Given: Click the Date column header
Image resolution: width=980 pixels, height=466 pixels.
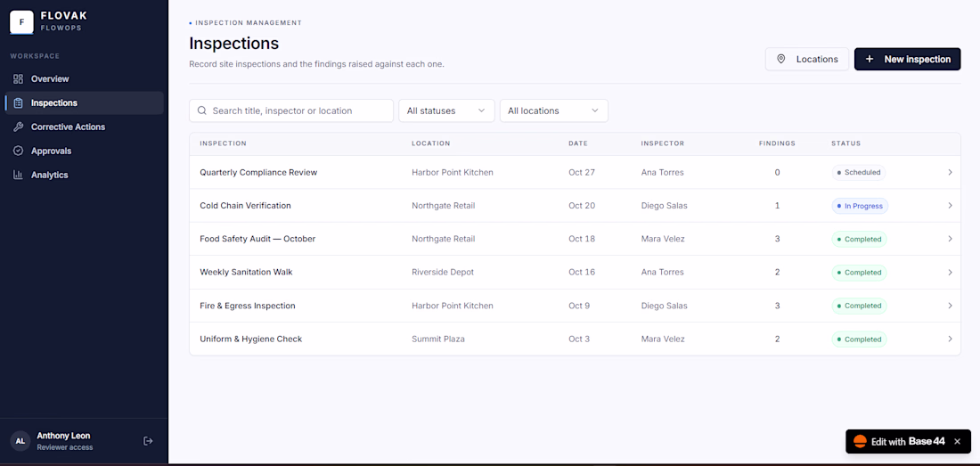Looking at the screenshot, I should coord(578,143).
